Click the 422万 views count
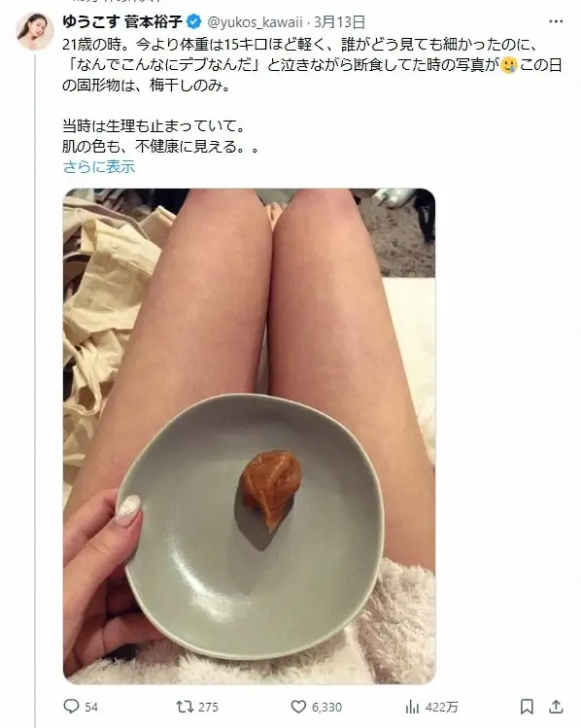The width and height of the screenshot is (581, 728). click(442, 708)
